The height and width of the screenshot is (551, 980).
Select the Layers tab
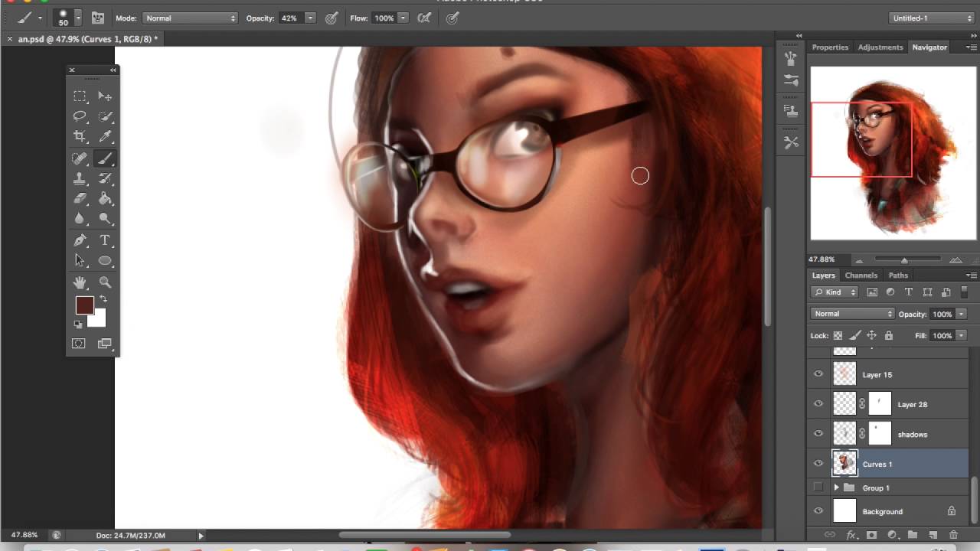coord(824,275)
